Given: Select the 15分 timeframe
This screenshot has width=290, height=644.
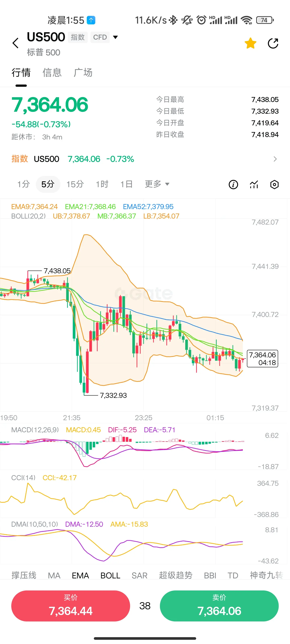Looking at the screenshot, I should [x=75, y=184].
